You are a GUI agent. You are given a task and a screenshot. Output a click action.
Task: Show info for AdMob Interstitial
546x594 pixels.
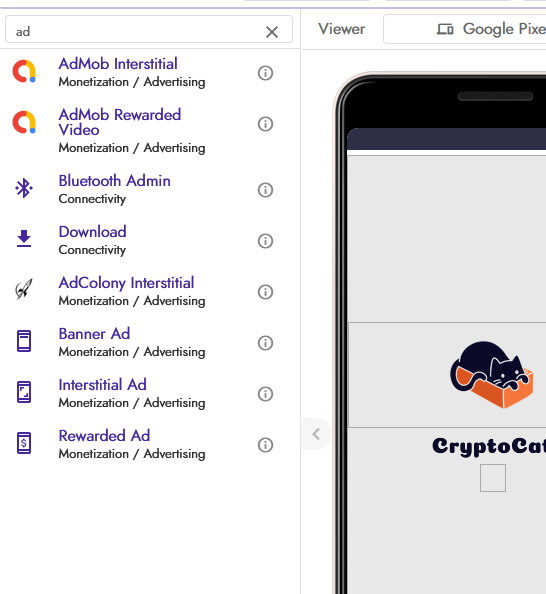tap(265, 73)
